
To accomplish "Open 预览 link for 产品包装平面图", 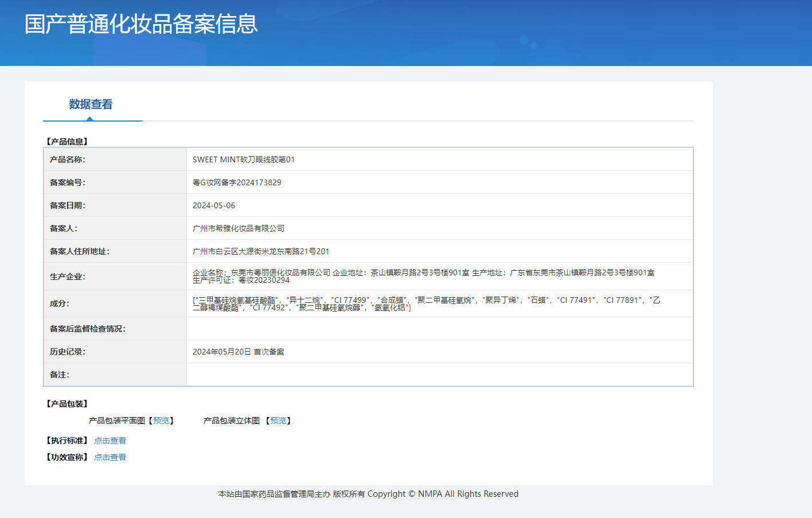I will (x=161, y=420).
